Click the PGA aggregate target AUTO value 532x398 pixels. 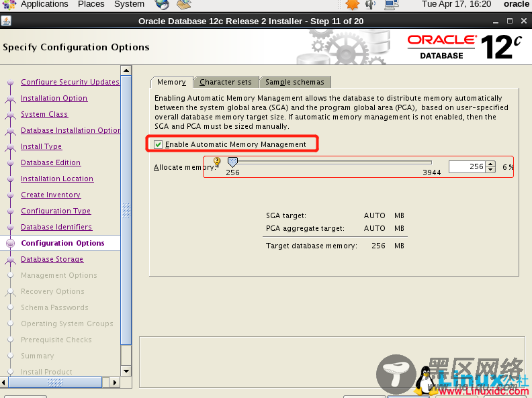[x=374, y=228]
